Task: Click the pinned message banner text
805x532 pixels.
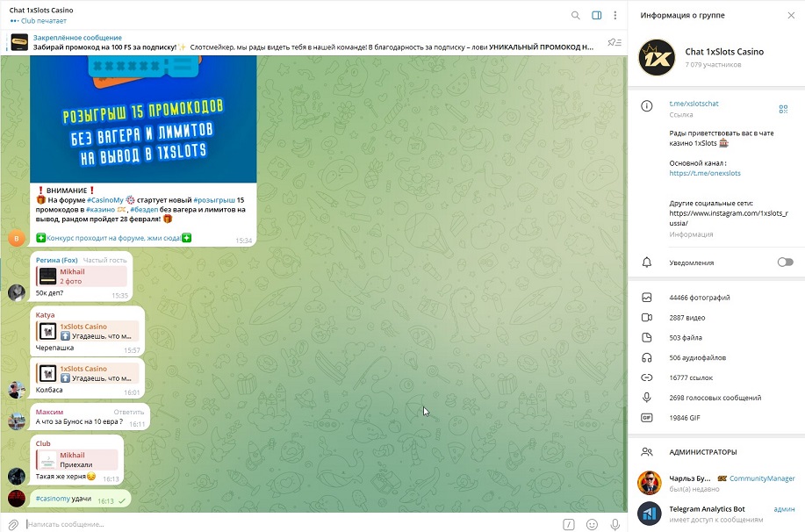Action: click(313, 42)
